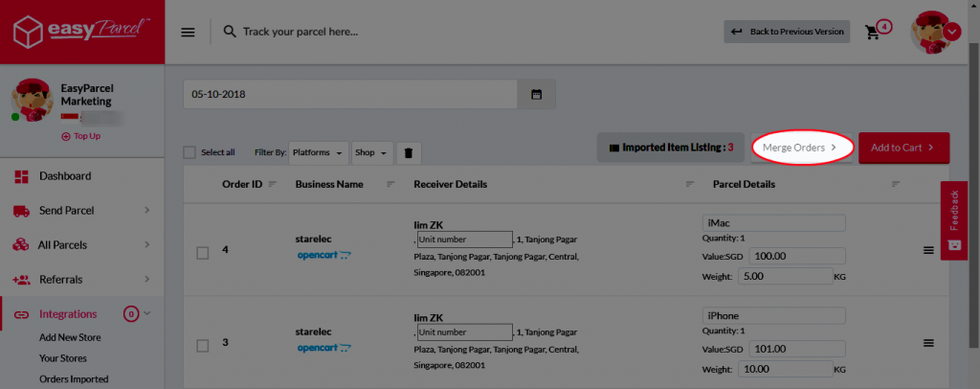Sort by Parcel Details column icon
Image resolution: width=980 pixels, height=389 pixels.
coord(896,184)
